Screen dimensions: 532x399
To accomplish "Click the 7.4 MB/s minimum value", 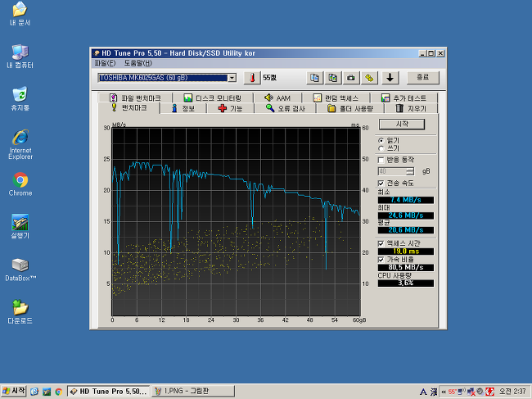I will pos(406,200).
